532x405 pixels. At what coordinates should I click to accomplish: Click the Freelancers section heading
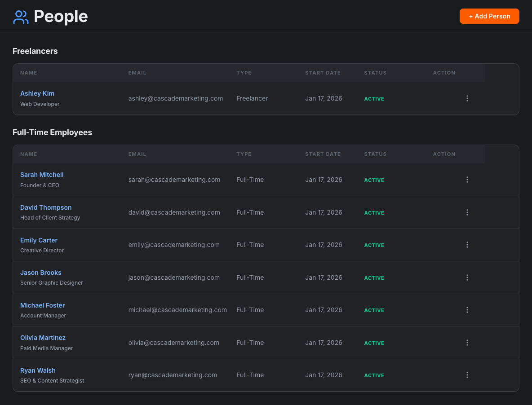coord(35,51)
